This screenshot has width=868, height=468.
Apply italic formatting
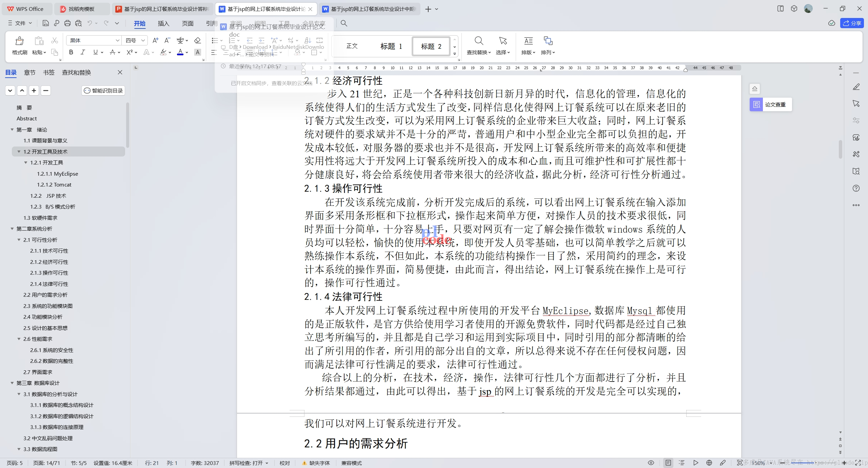[83, 52]
